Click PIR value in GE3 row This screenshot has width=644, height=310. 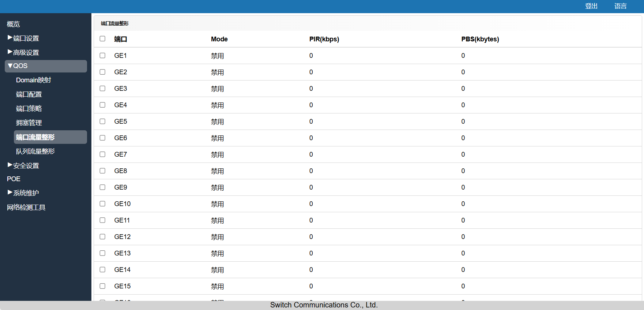coord(311,89)
